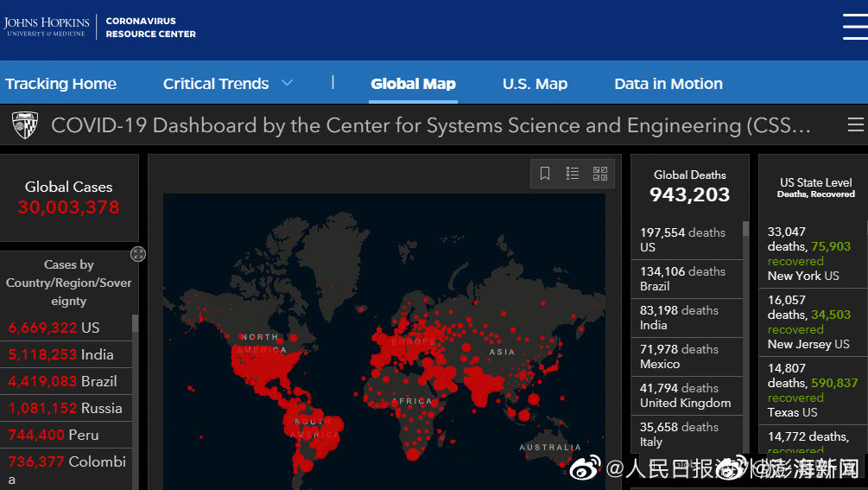The image size is (868, 490).
Task: Click the Johns Hopkins University & Medicine logo
Action: tap(47, 27)
